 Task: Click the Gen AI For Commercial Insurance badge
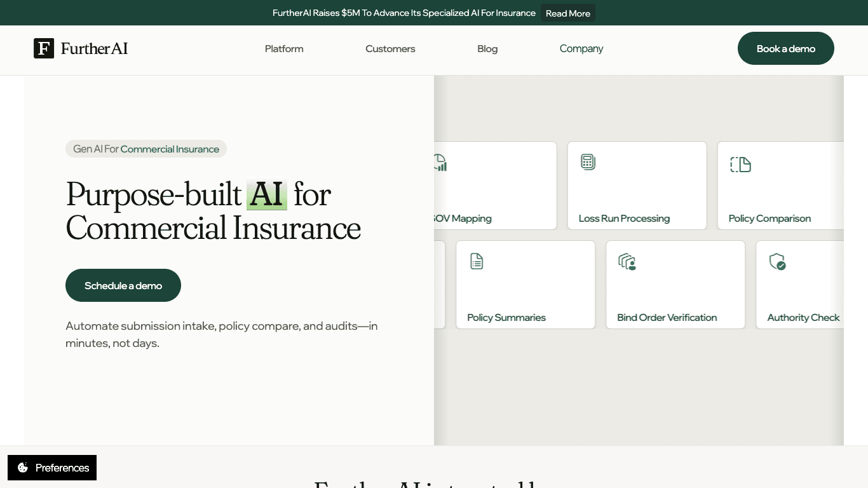(x=146, y=149)
